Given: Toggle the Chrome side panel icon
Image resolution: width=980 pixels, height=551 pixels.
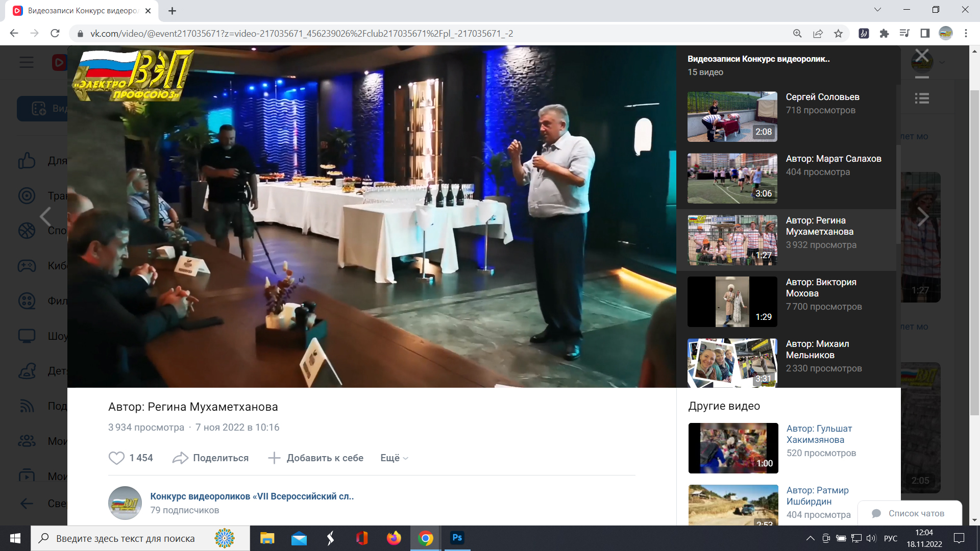Looking at the screenshot, I should [925, 33].
